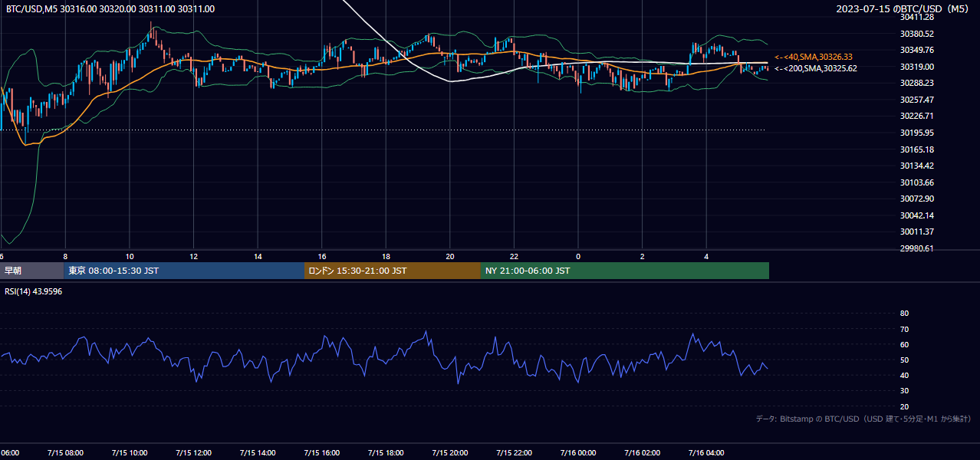This screenshot has height=460, width=980.
Task: Click the 早朝 session bar
Action: coord(31,271)
